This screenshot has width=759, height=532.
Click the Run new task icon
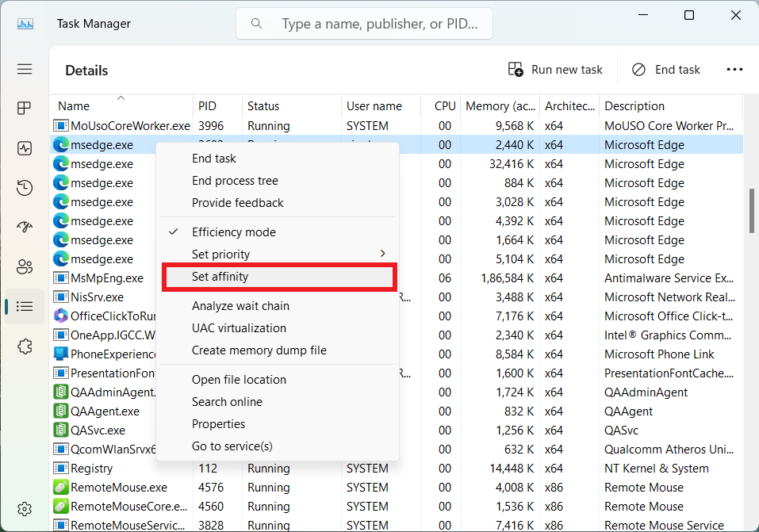pyautogui.click(x=516, y=69)
